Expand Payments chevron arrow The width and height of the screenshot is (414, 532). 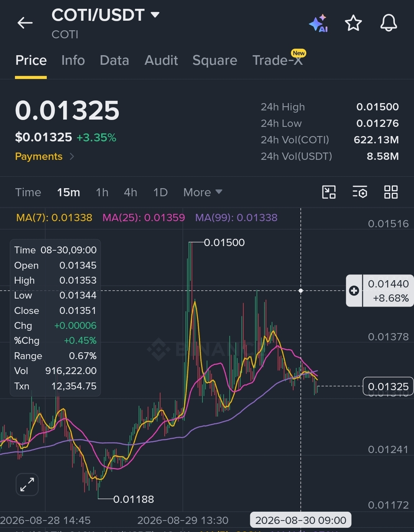click(72, 156)
